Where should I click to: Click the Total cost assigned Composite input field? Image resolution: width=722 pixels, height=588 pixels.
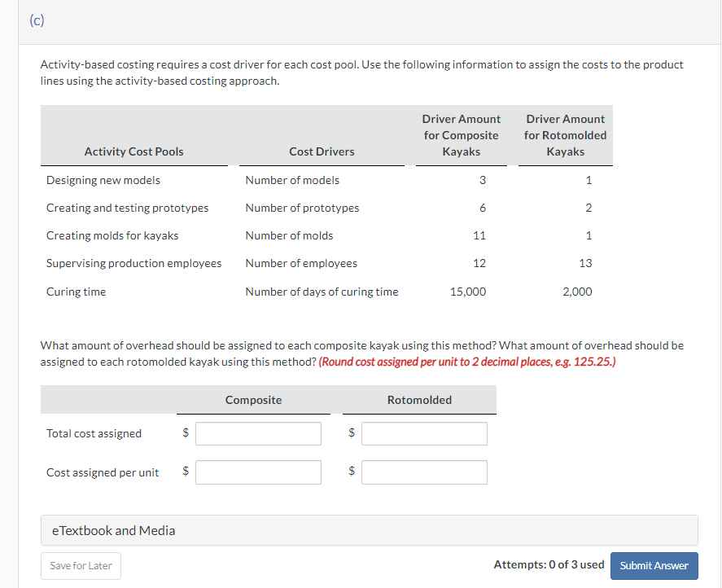(x=258, y=433)
